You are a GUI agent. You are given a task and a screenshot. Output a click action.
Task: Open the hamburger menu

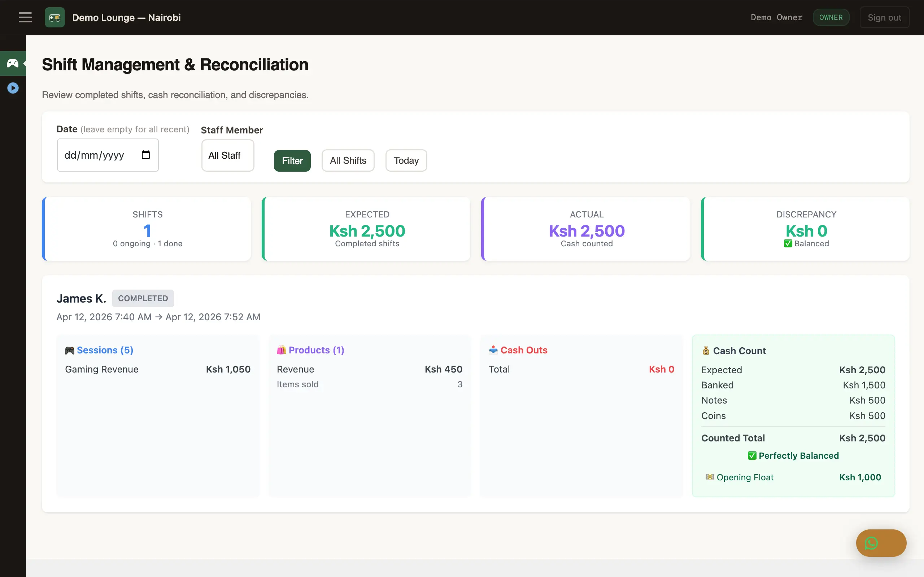25,17
